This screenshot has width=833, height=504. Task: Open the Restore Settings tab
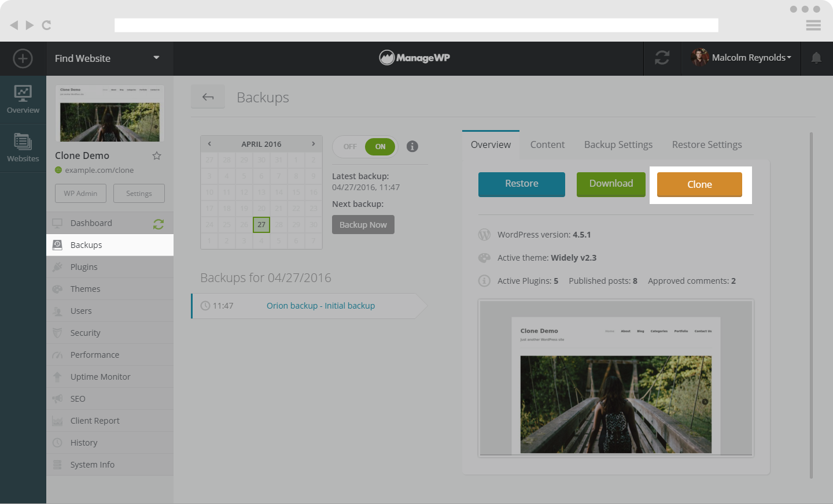[707, 145]
